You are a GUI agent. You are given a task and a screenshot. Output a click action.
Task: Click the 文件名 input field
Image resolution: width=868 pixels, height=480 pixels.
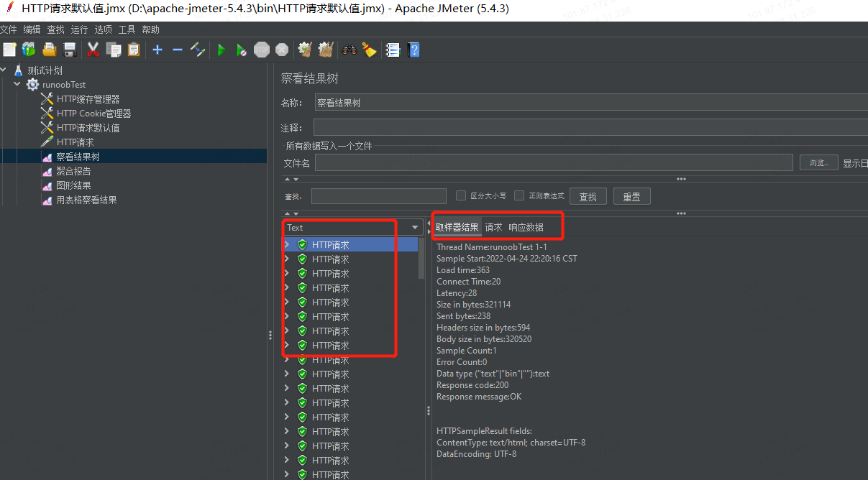[554, 162]
